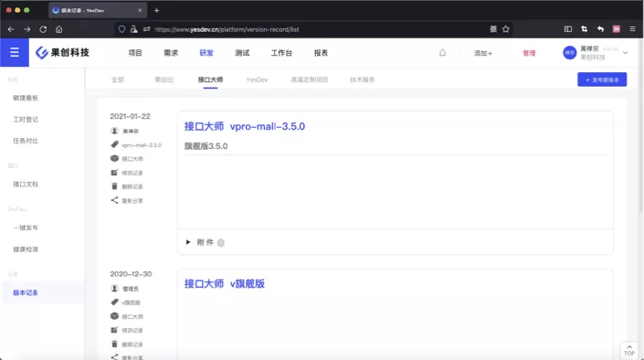This screenshot has height=360, width=644.
Task: Open the 研发 menu
Action: point(206,53)
